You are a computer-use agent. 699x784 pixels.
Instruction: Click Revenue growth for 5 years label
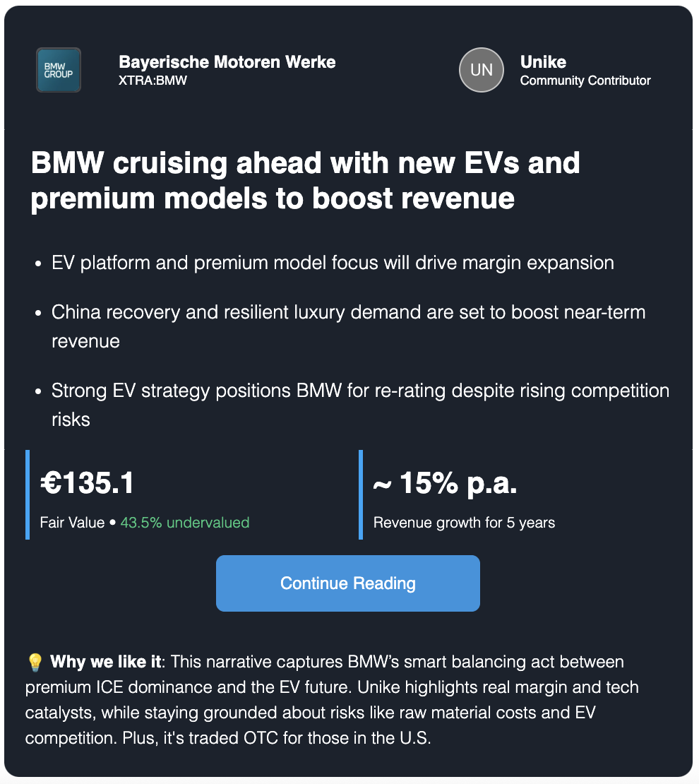tap(464, 523)
